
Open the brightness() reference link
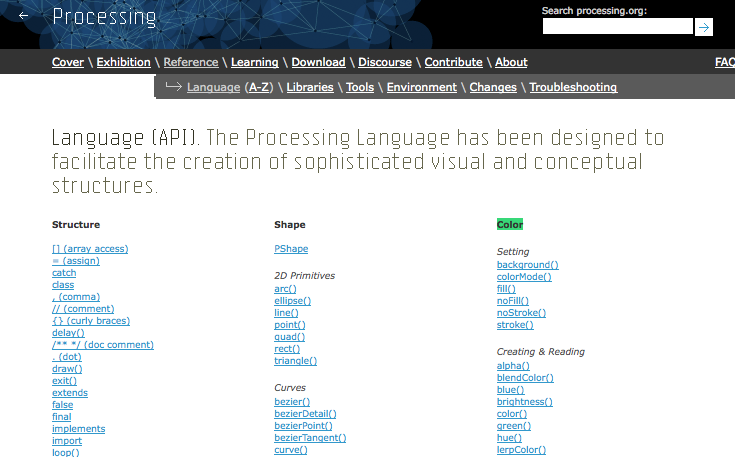point(525,402)
